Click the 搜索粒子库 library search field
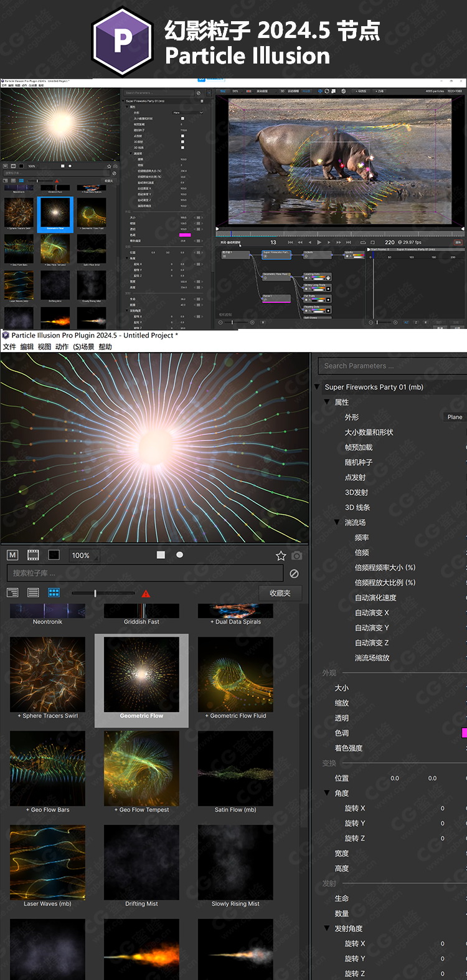The width and height of the screenshot is (467, 980). point(145,573)
